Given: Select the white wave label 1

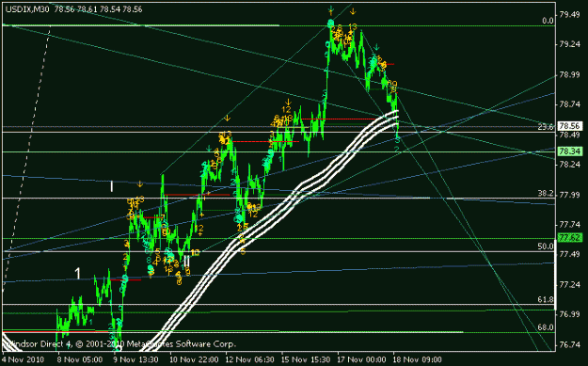Looking at the screenshot, I should pos(78,274).
